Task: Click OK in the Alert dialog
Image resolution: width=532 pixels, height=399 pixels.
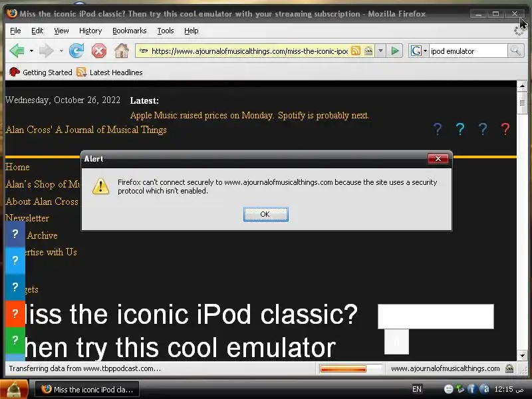Action: (x=265, y=214)
